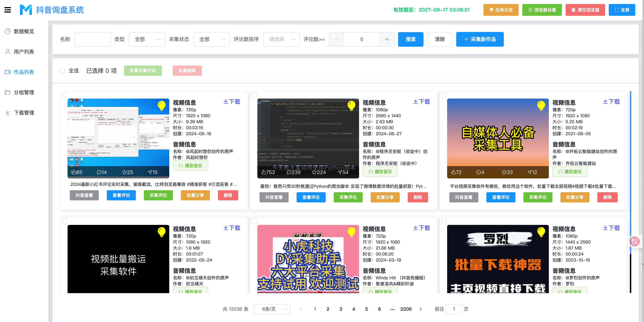Image resolution: width=644 pixels, height=322 pixels.
Task: Play music by 乔拓云智能建站
Action: click(570, 172)
